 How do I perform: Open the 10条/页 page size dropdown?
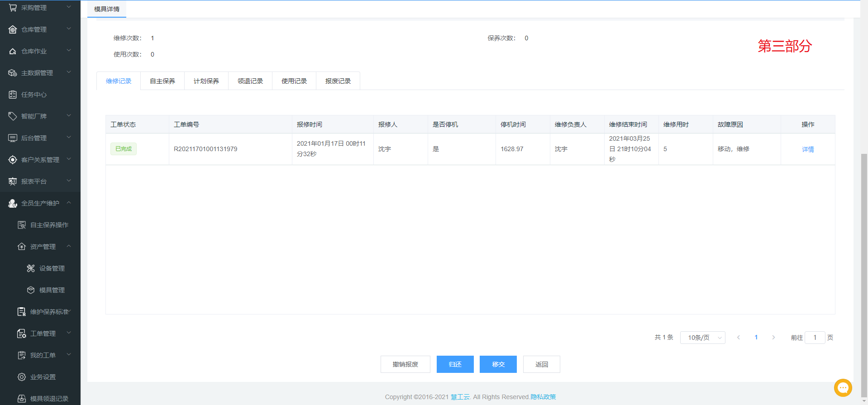[702, 338]
